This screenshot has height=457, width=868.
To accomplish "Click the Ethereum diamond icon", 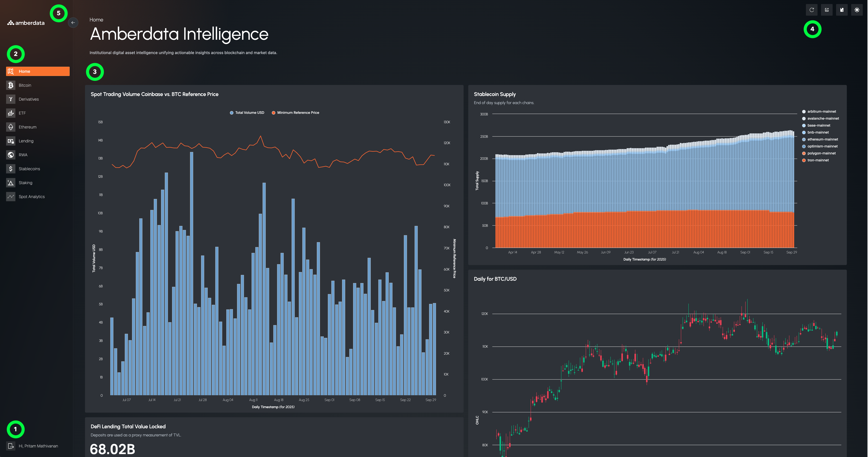I will coord(11,127).
